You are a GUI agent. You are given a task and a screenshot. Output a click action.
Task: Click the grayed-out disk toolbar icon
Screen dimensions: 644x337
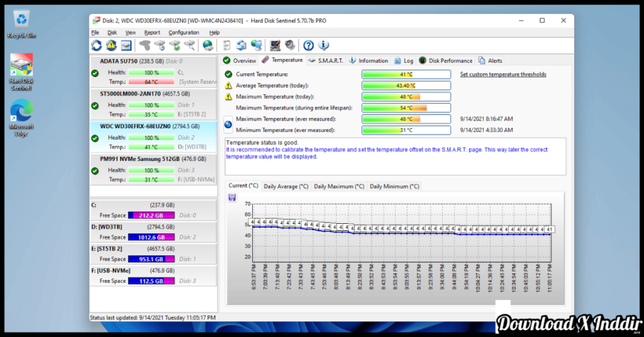point(145,45)
